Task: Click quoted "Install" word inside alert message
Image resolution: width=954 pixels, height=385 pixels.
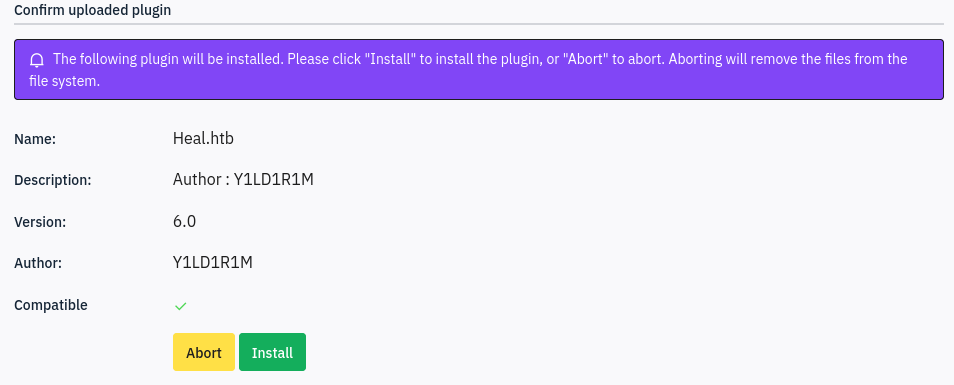Action: tap(387, 60)
